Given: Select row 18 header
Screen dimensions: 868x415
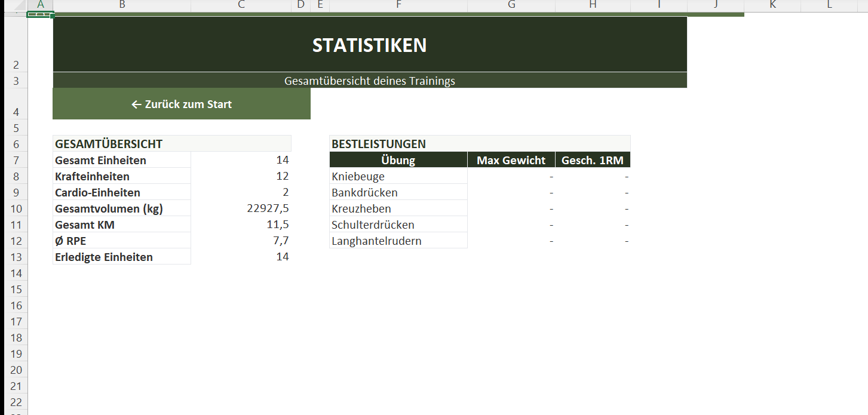Looking at the screenshot, I should coord(16,338).
